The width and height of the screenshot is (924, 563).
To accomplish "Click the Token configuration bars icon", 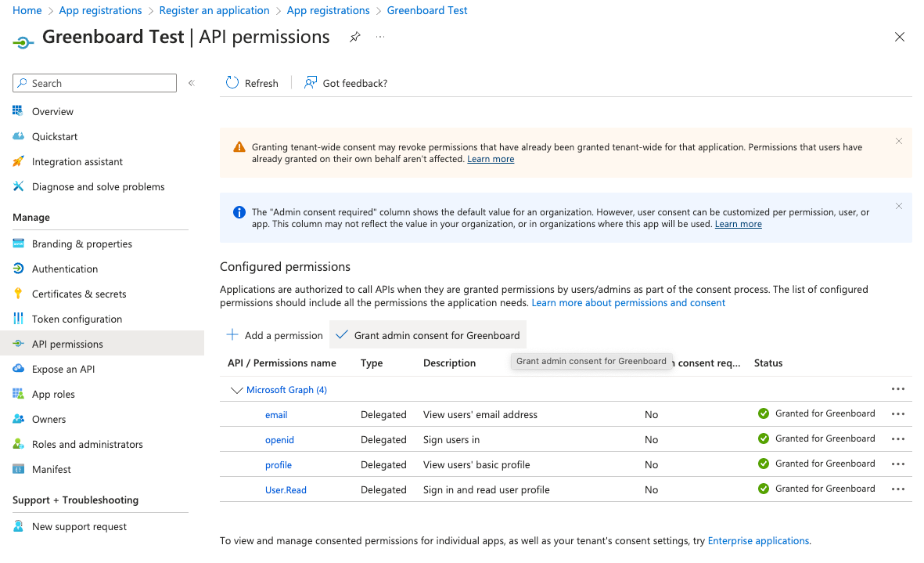I will (18, 319).
